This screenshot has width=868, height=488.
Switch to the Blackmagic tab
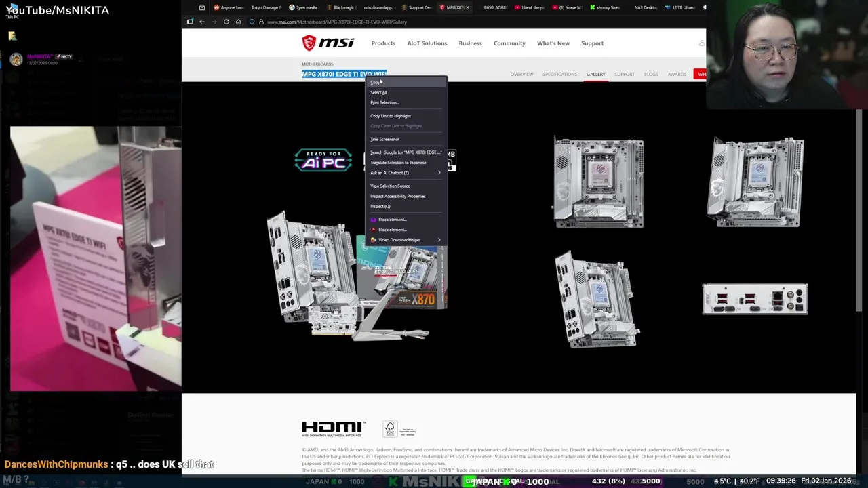(x=340, y=7)
